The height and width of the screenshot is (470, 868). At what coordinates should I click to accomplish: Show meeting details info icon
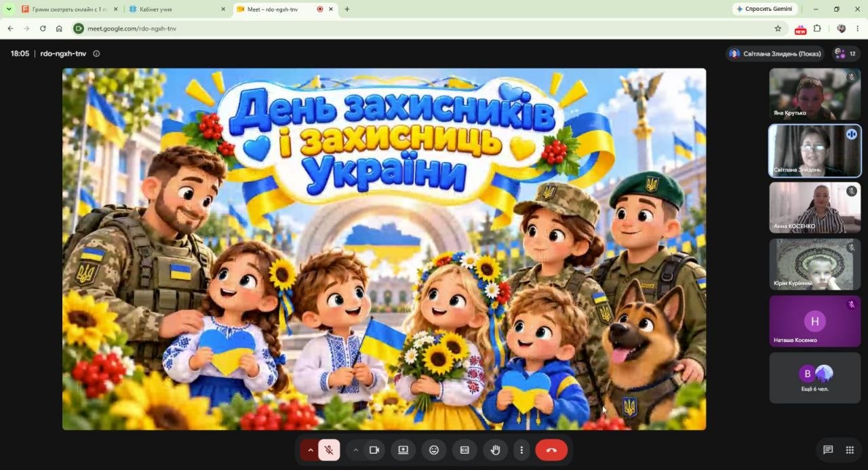96,54
